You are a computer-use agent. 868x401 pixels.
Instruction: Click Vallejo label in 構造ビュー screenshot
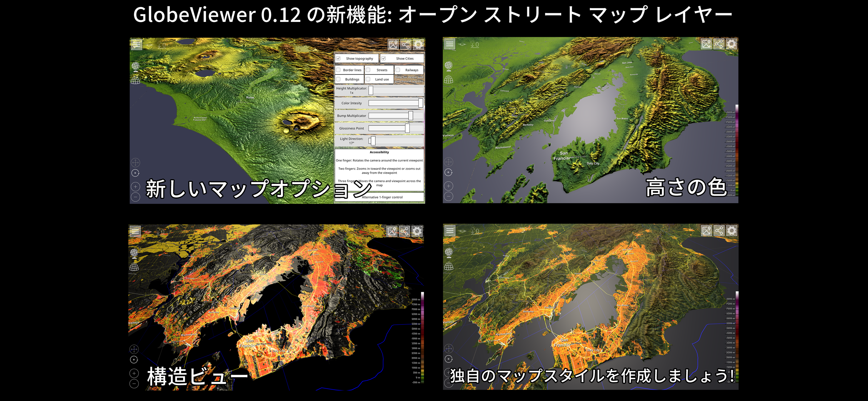click(x=134, y=323)
